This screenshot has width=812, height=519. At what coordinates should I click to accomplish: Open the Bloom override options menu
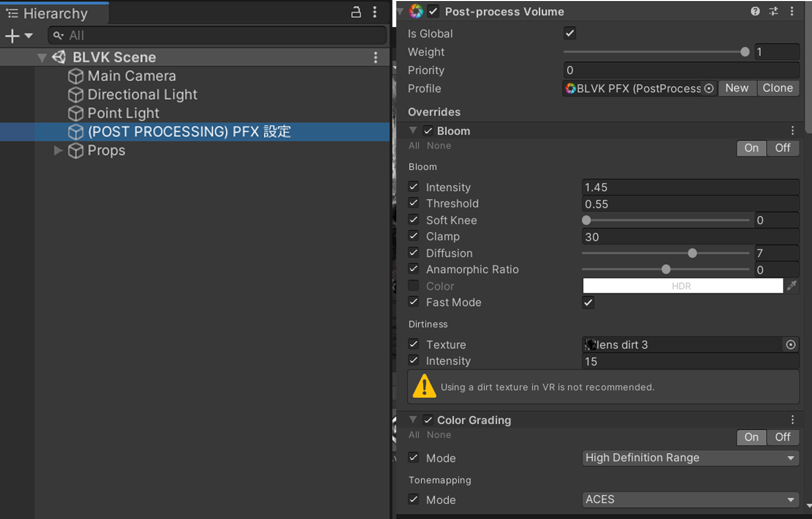point(793,131)
